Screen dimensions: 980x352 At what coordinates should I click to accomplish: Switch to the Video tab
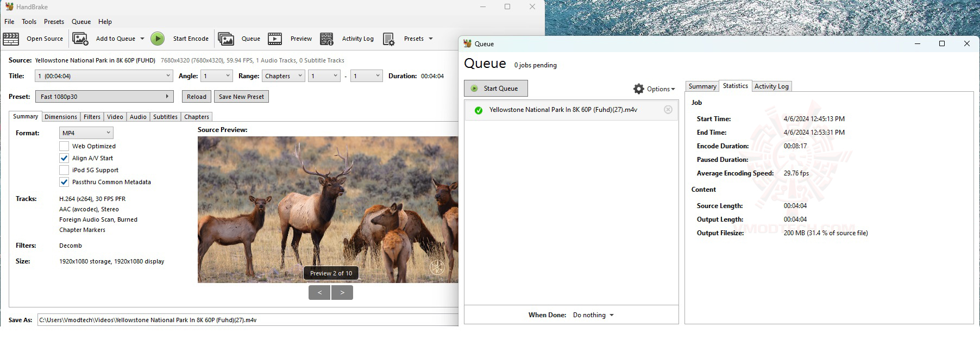[x=115, y=117]
